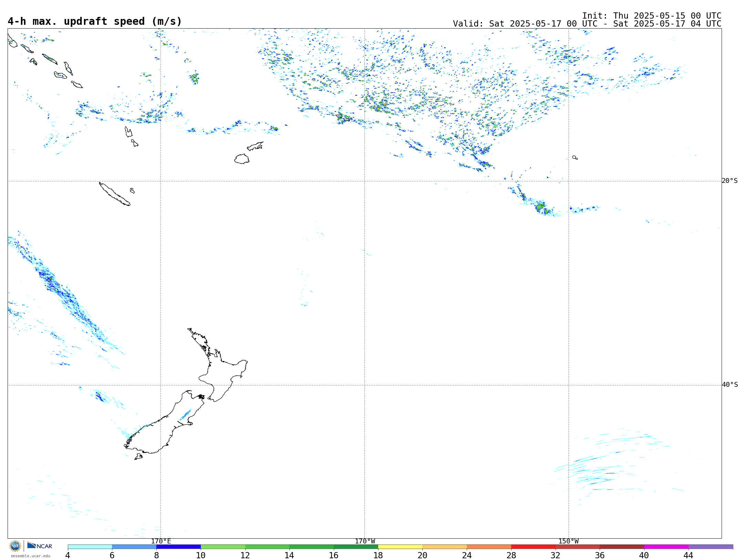Click the 40°S latitude label
Screen dimensions: 744x560
730,385
